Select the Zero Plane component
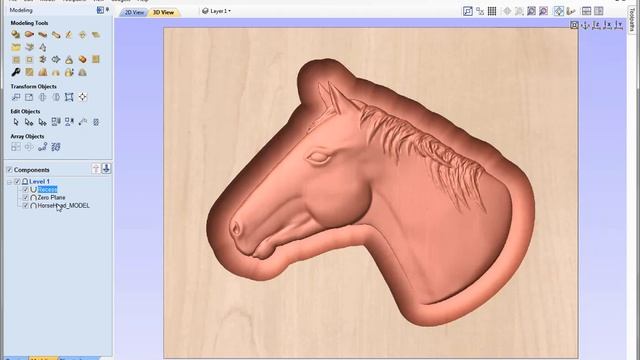 coord(51,198)
